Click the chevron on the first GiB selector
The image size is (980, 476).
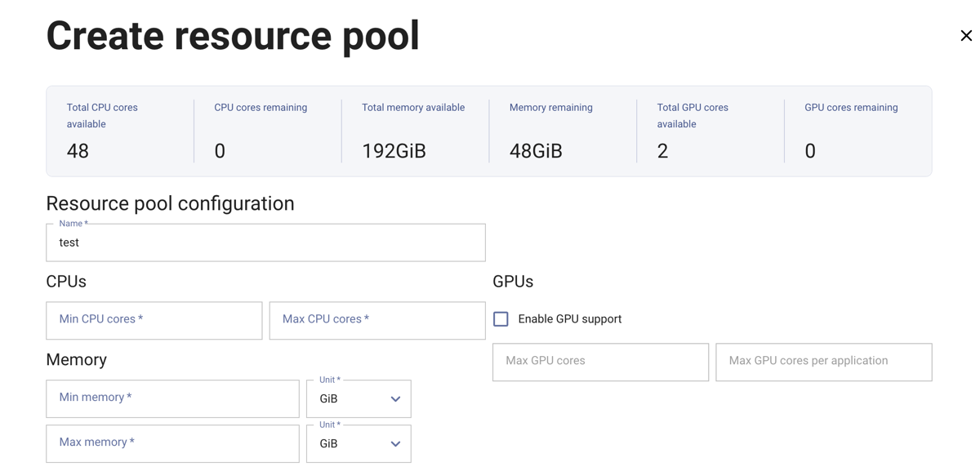[x=394, y=398]
